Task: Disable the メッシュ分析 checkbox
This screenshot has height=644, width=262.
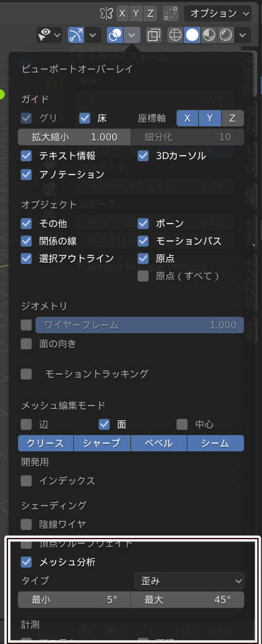Action: [x=26, y=562]
